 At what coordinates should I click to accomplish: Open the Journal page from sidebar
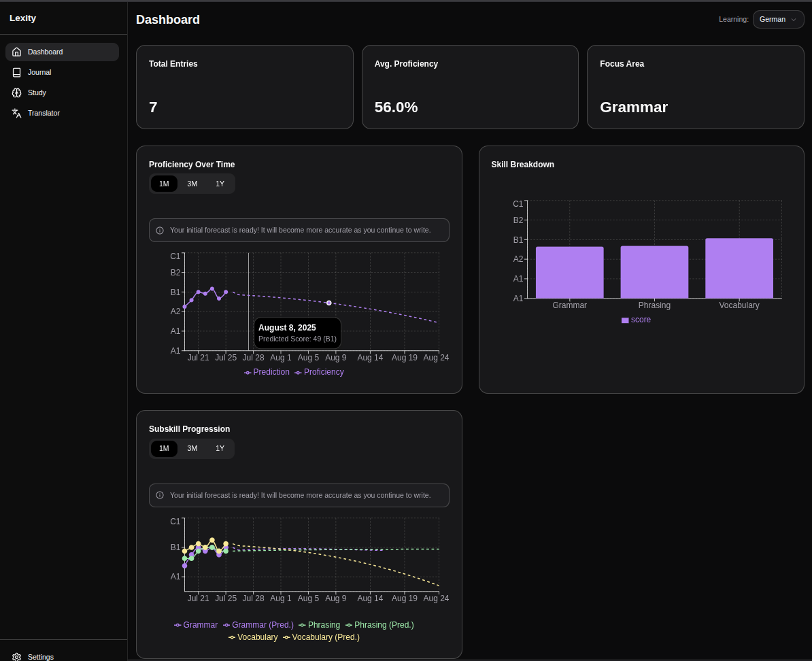pos(39,73)
